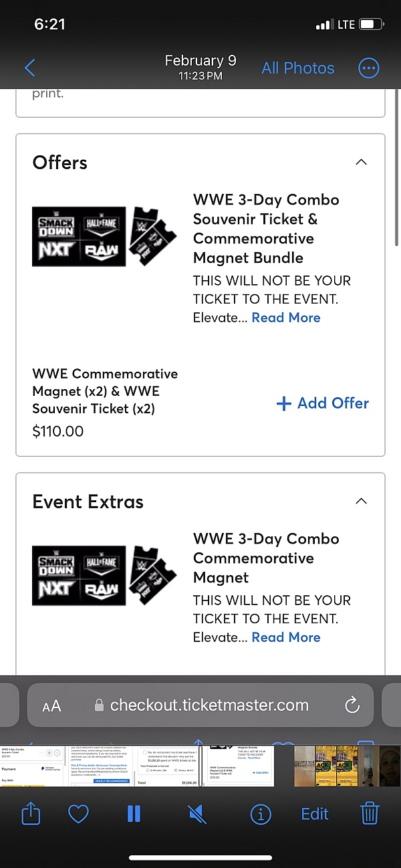Tap Read More in the Event Extras section
The width and height of the screenshot is (401, 868).
(286, 637)
